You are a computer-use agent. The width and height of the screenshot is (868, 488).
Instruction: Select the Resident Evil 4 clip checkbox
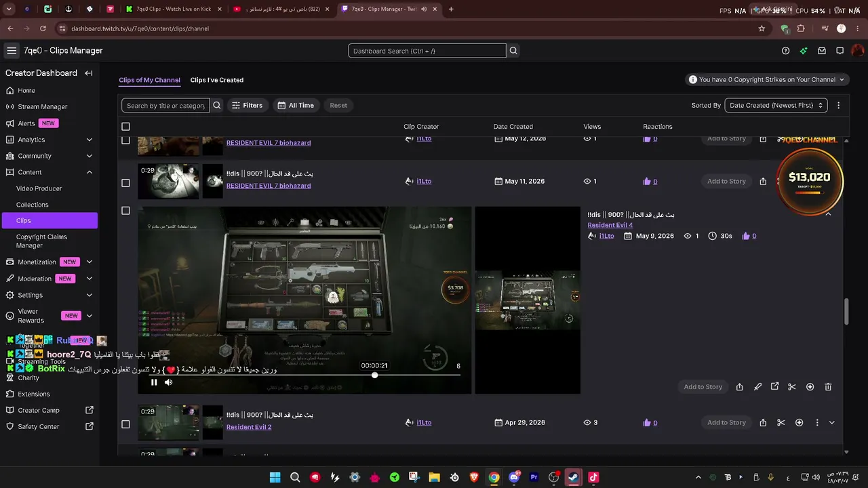pyautogui.click(x=125, y=211)
